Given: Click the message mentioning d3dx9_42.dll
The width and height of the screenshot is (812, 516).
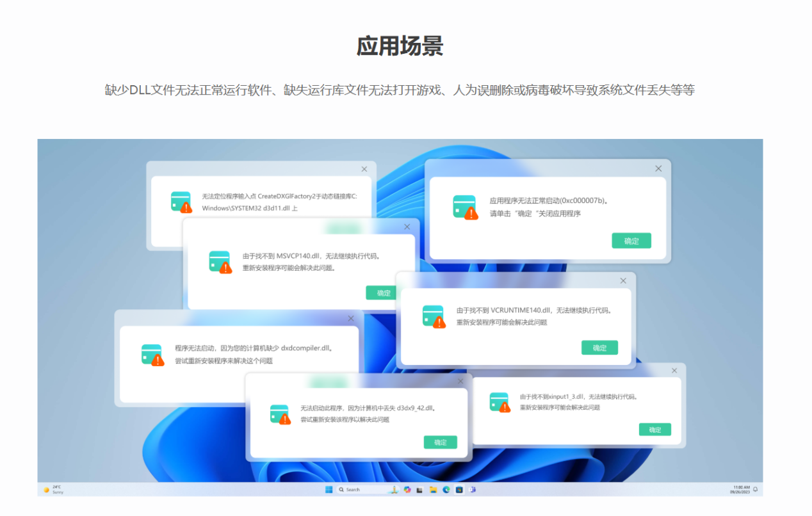Looking at the screenshot, I should pyautogui.click(x=369, y=408).
